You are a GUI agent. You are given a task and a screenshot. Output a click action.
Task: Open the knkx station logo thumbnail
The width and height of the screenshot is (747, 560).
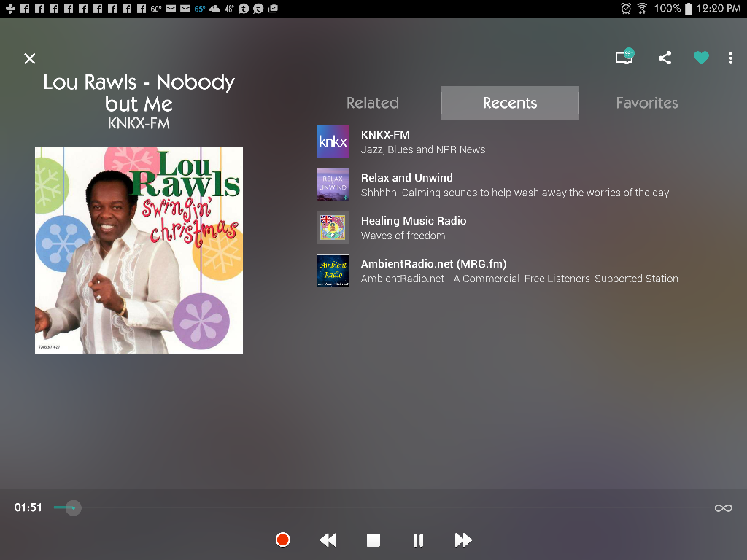click(333, 142)
